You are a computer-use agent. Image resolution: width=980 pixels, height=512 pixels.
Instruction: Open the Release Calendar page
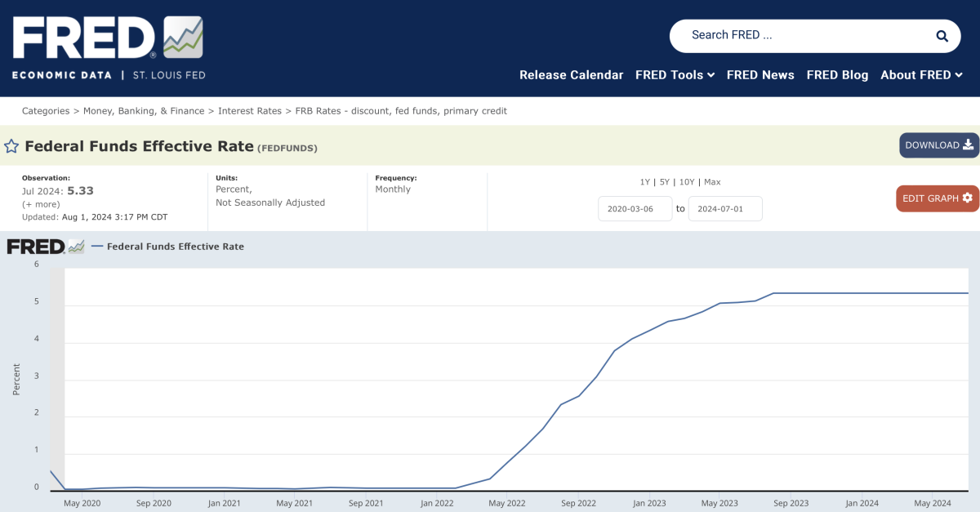(571, 75)
